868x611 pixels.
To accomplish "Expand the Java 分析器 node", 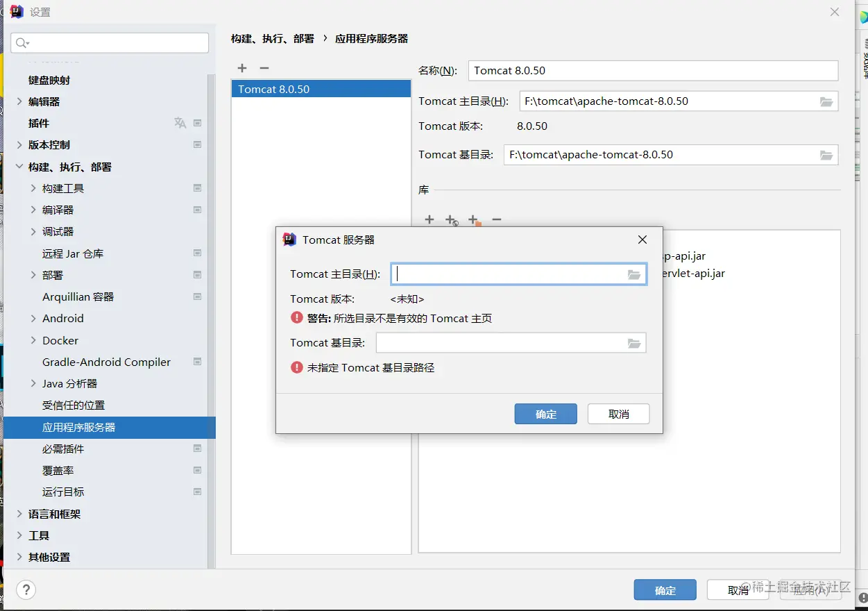I will tap(33, 383).
